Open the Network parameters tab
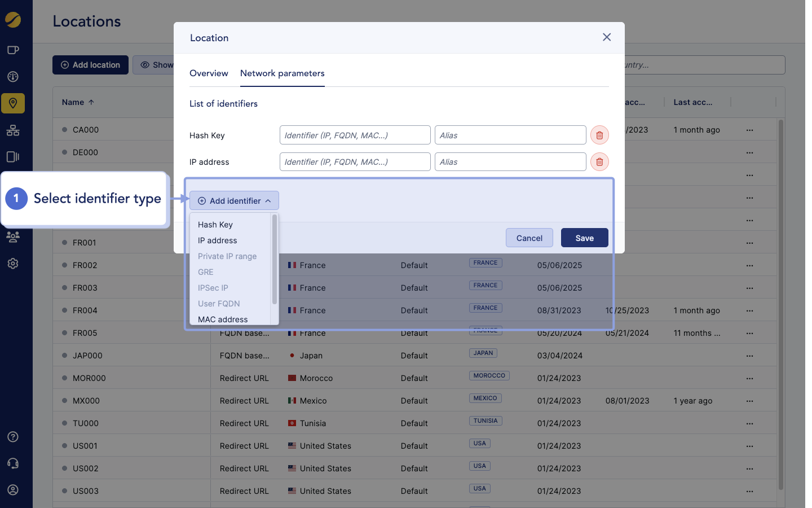Viewport: 812px width, 508px height. pos(282,73)
